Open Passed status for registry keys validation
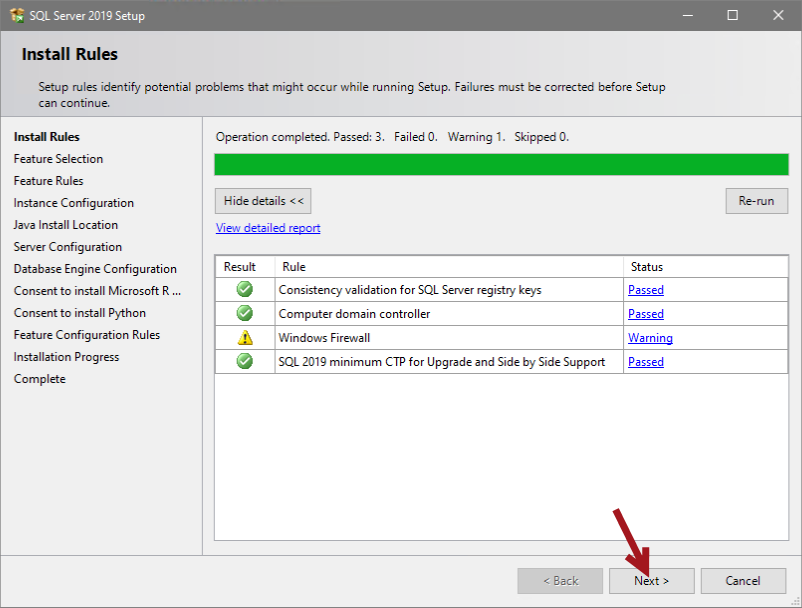The image size is (802, 608). tap(645, 290)
